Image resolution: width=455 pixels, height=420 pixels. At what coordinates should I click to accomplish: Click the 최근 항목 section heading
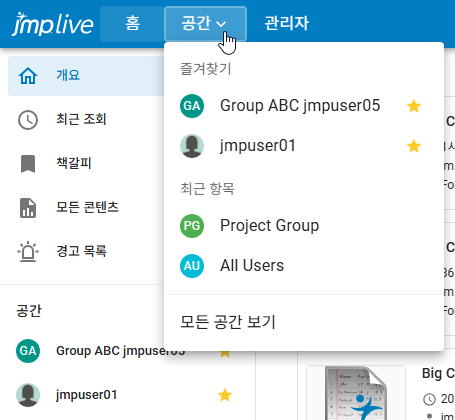pyautogui.click(x=207, y=189)
